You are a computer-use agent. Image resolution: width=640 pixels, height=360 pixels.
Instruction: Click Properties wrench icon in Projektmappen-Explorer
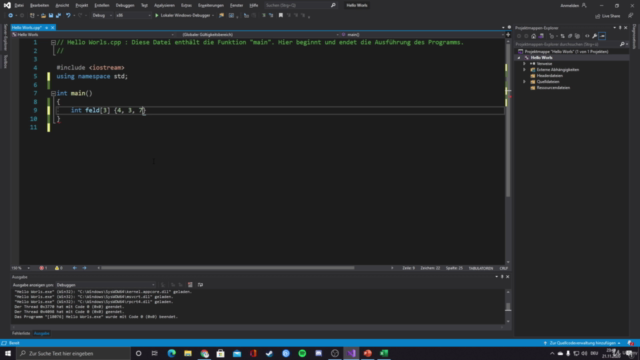click(595, 36)
